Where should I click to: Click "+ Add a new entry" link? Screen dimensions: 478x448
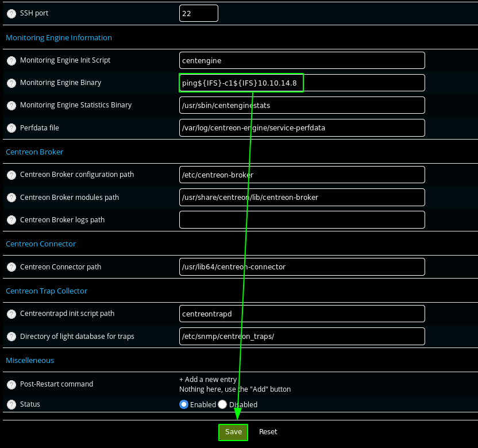(x=208, y=380)
